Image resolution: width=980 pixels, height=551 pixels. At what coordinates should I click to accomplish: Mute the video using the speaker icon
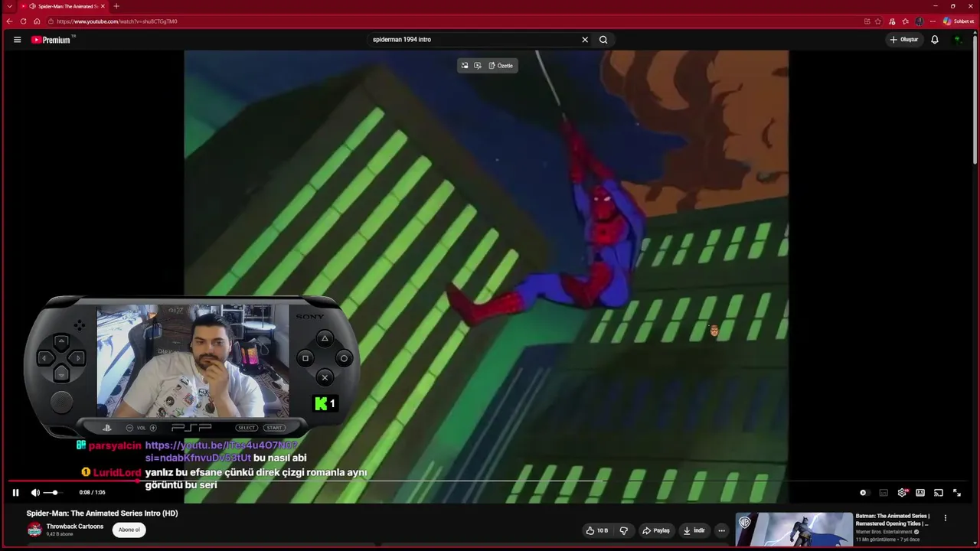coord(35,493)
